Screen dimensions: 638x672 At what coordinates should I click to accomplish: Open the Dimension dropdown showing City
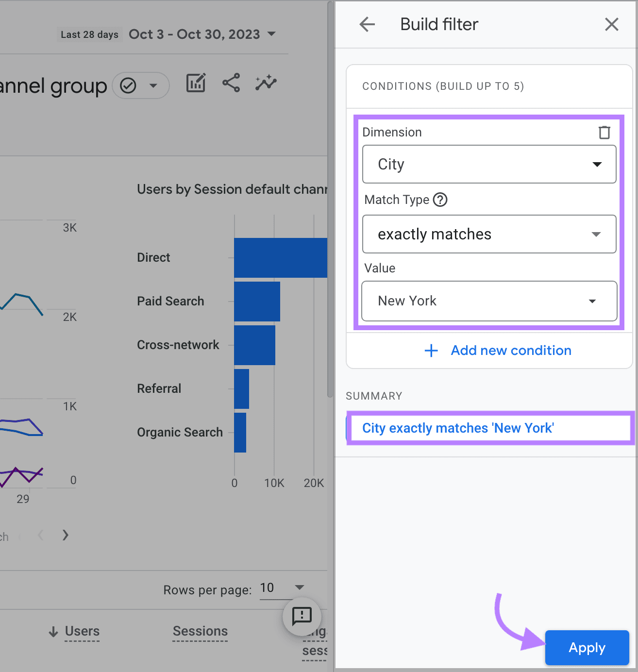[489, 164]
